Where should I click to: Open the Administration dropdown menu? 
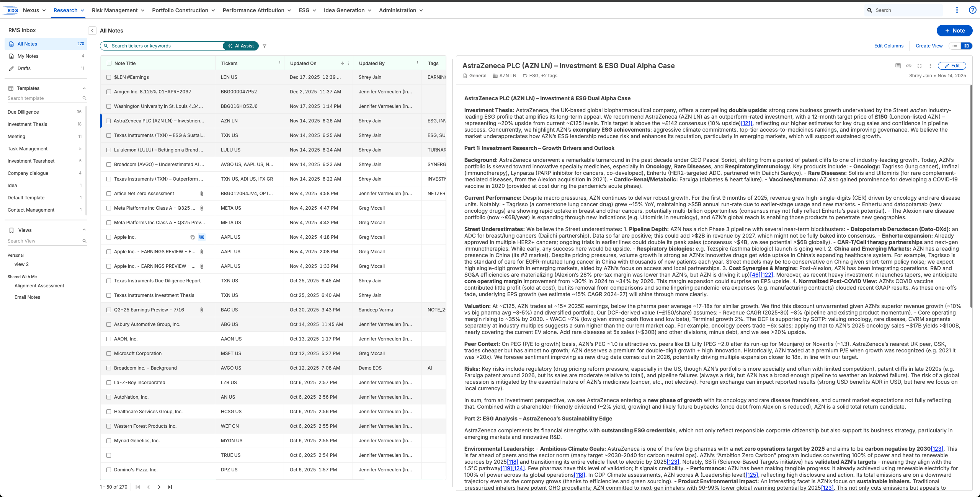(401, 10)
